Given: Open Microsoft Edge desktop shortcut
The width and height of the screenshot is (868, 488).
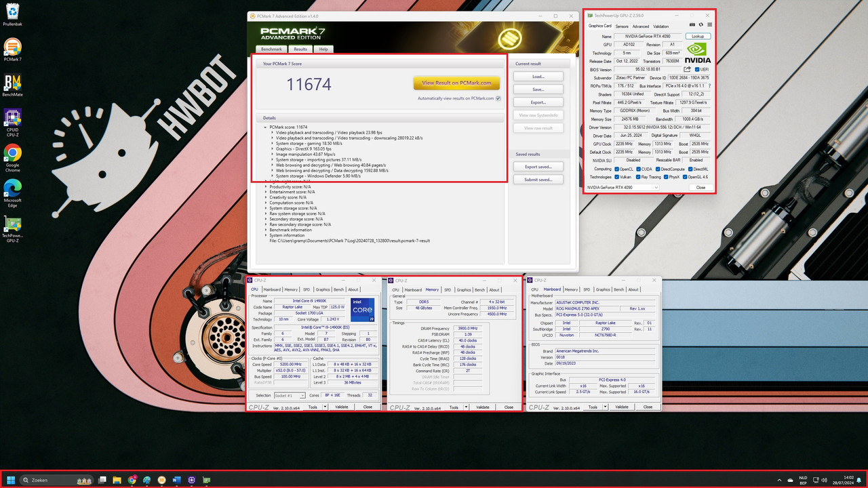Looking at the screenshot, I should 12,193.
